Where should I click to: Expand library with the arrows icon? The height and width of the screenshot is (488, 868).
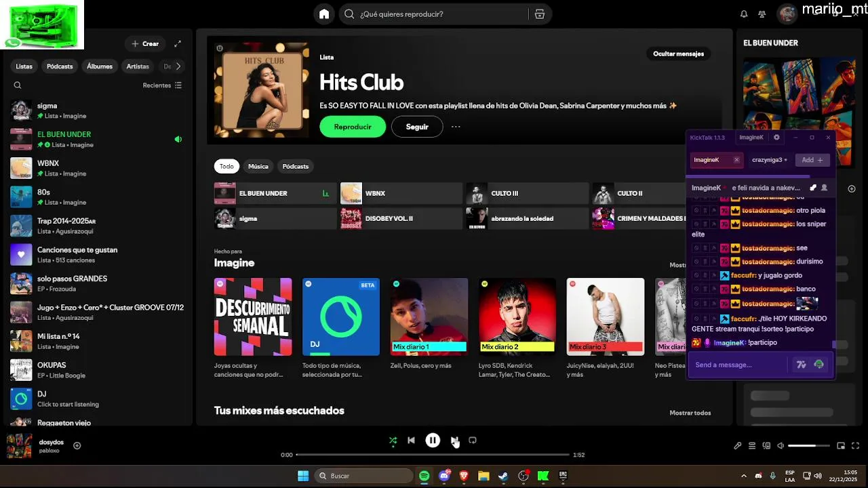tap(178, 43)
